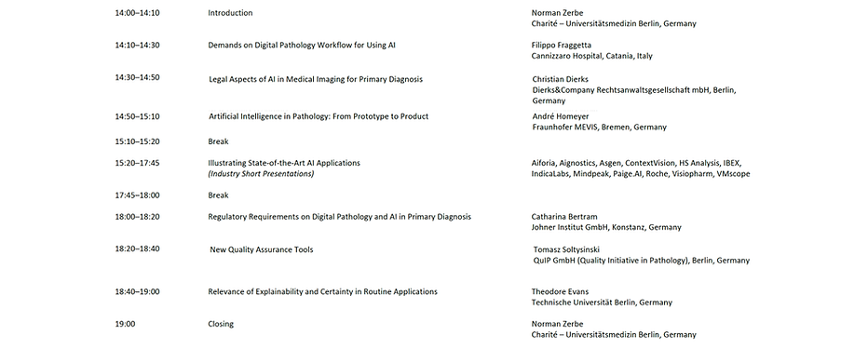Click 'Illustrating State-of-the-Art AI Applications' title
This screenshot has width=868, height=349.
(284, 163)
